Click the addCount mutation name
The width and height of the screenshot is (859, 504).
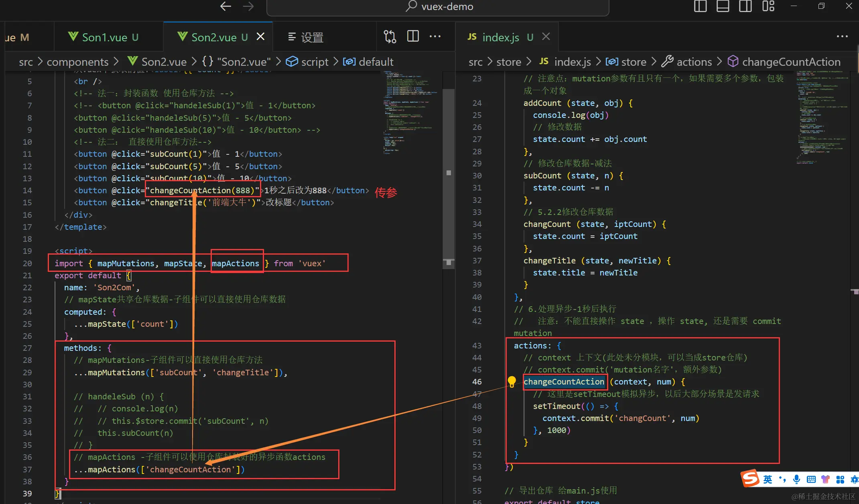542,103
